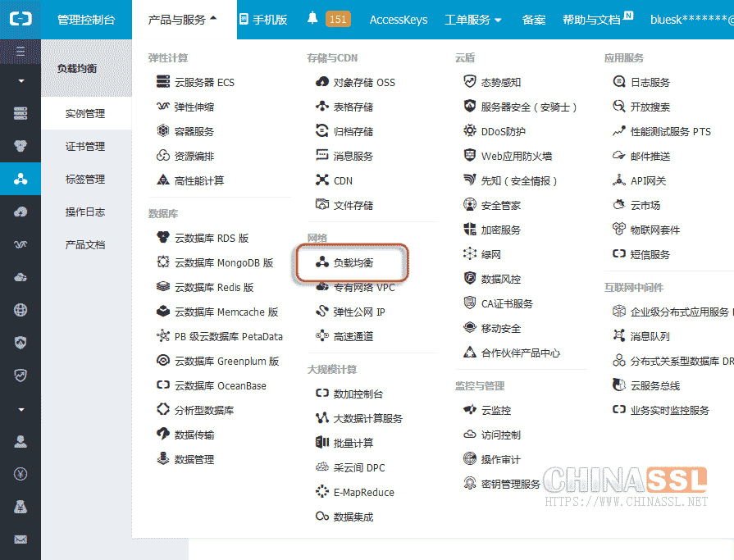Collapse the 产品与服务 dropdown in the top bar

(182, 20)
